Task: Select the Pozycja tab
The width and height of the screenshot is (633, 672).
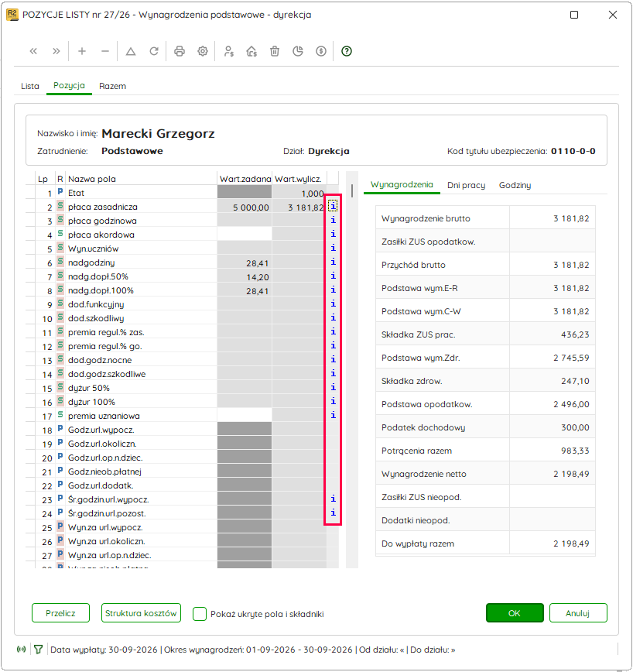Action: coord(69,86)
